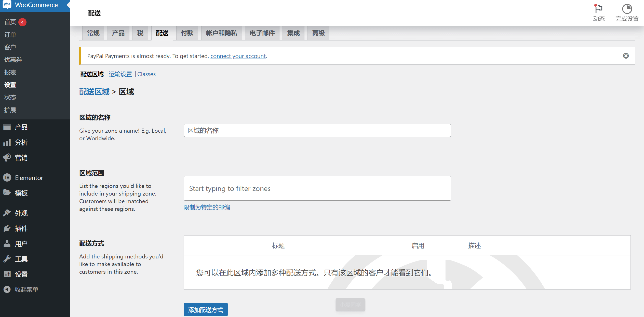Open 优惠券 in the WooCommerce submenu

click(x=13, y=60)
